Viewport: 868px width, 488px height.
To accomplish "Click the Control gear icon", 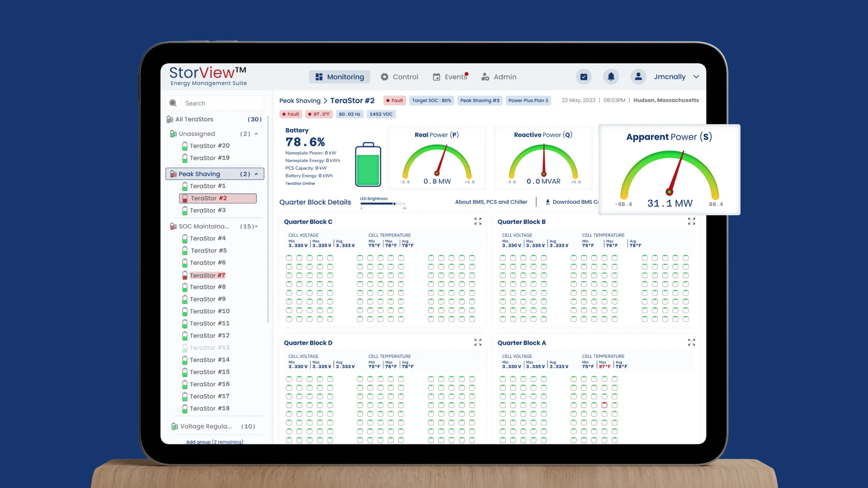I will (x=385, y=77).
